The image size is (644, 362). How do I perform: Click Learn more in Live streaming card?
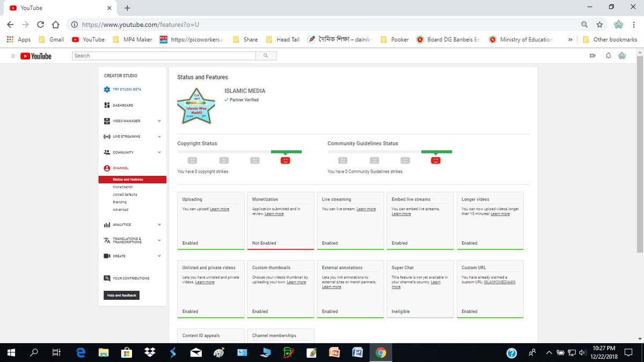pyautogui.click(x=366, y=209)
